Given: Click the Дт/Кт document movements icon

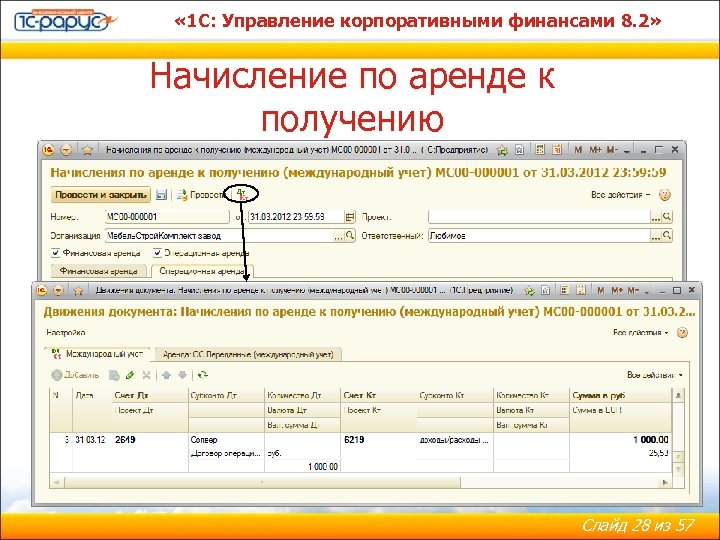Looking at the screenshot, I should 242,194.
